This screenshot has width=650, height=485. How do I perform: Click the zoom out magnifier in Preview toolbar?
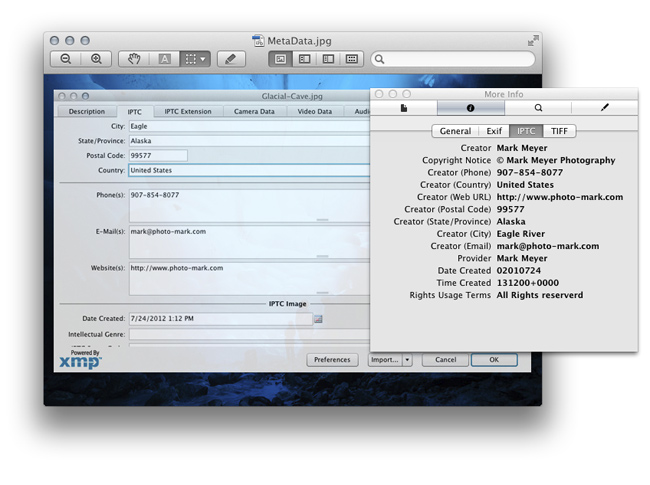tap(66, 59)
